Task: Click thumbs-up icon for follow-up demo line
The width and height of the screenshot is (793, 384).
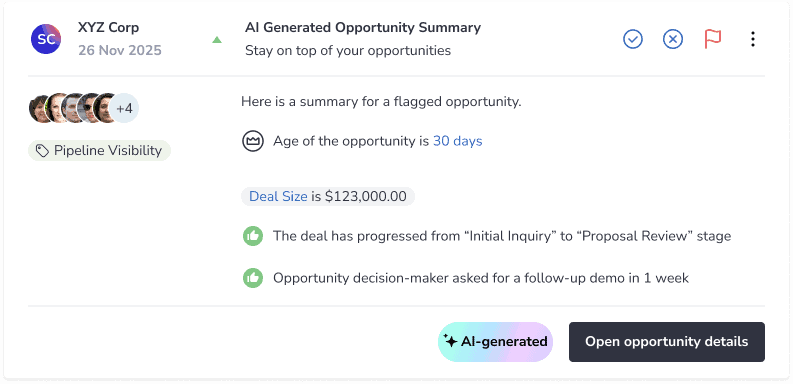Action: (x=252, y=278)
